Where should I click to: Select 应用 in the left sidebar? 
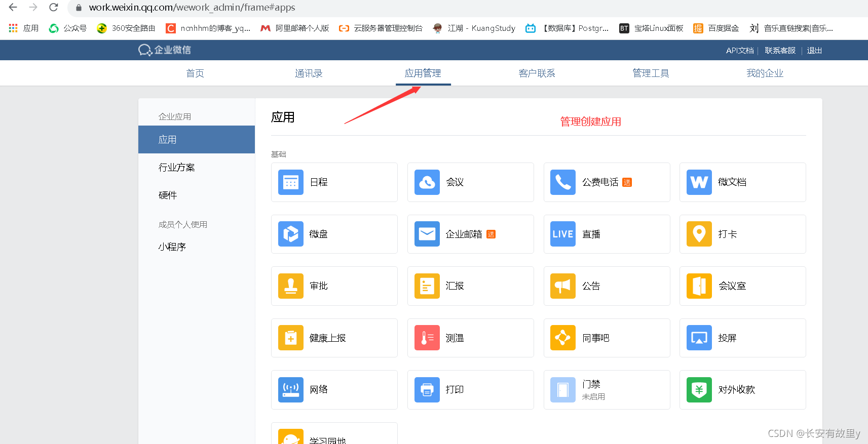(x=197, y=140)
